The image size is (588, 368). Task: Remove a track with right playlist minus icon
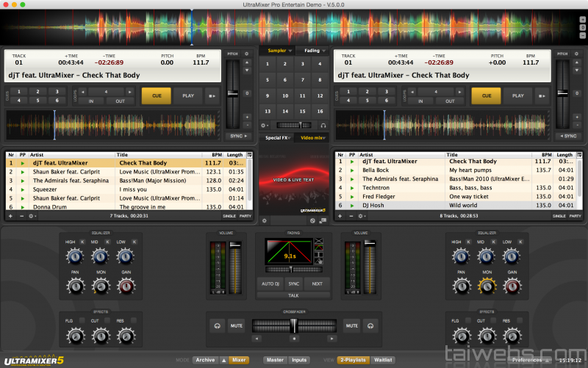click(x=350, y=216)
